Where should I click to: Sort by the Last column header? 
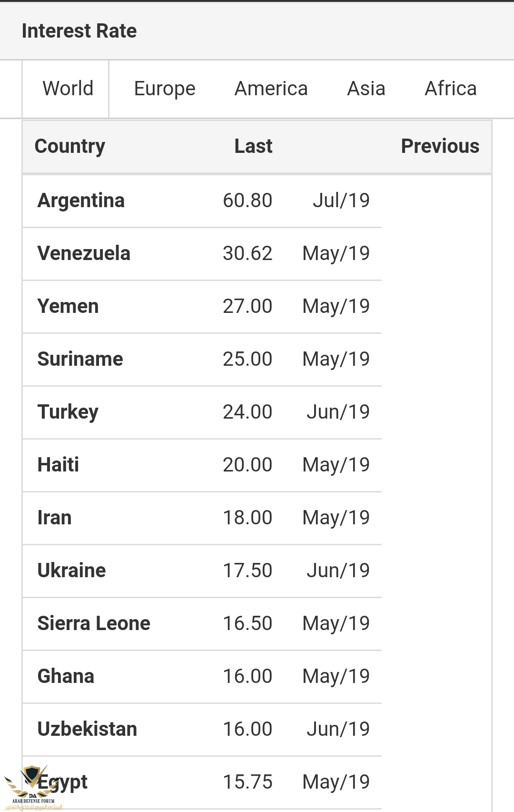[253, 146]
